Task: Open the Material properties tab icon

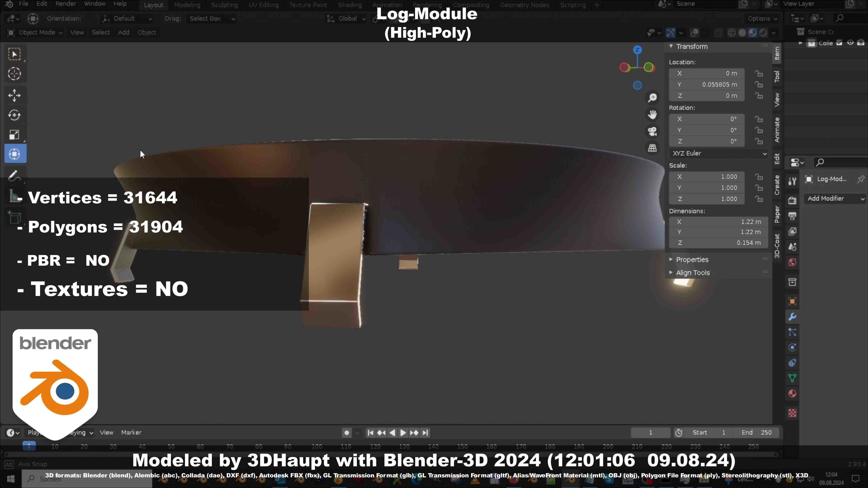Action: (x=792, y=394)
